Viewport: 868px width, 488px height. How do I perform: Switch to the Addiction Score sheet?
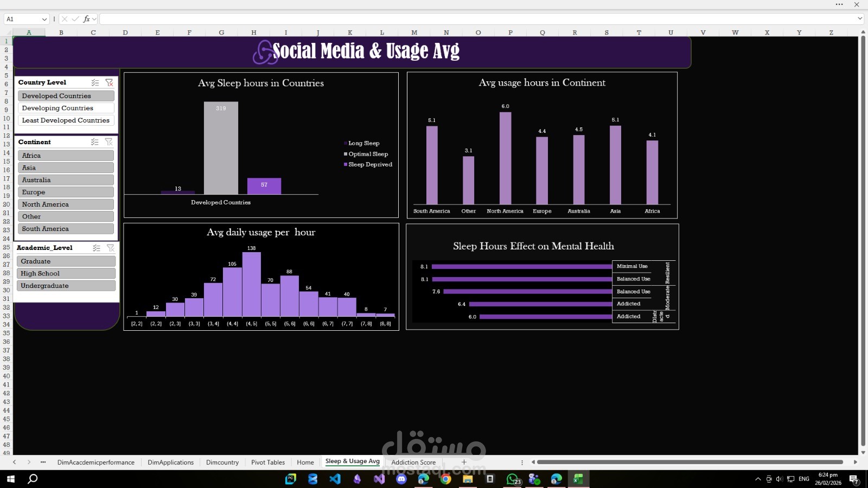point(413,462)
